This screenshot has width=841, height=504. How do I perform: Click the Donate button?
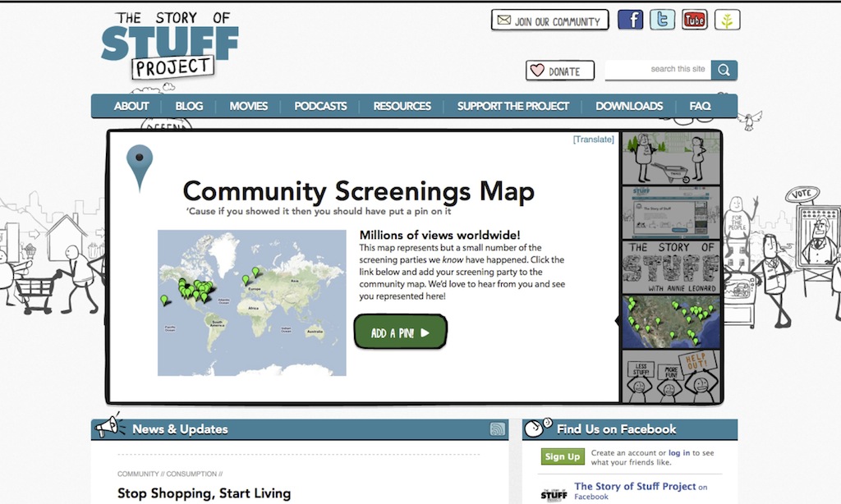(x=560, y=71)
